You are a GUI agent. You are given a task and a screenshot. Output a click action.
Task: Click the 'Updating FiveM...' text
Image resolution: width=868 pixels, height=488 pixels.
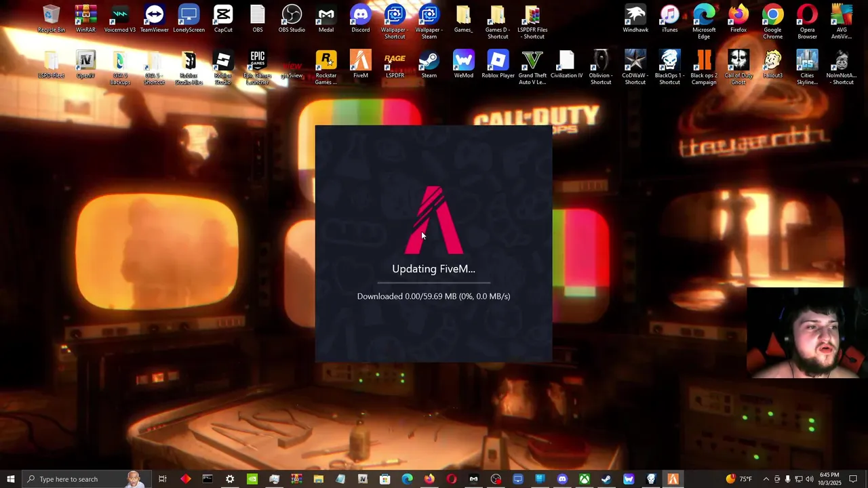pos(433,269)
